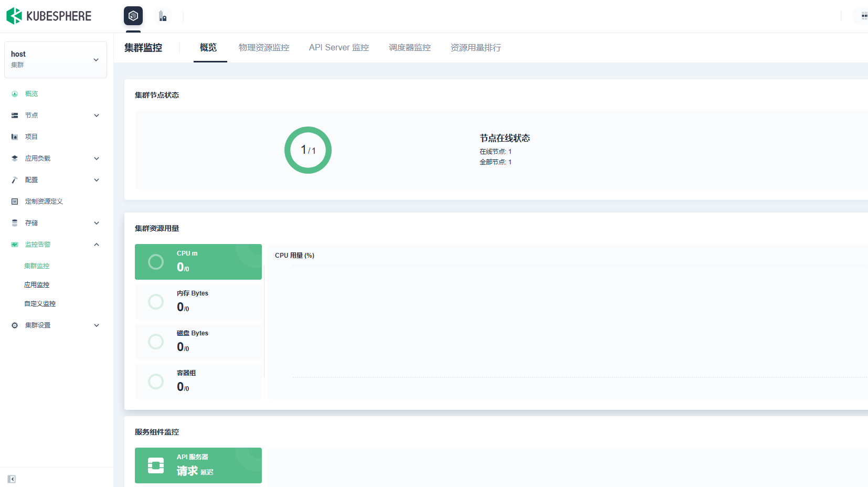The height and width of the screenshot is (487, 868).
Task: Open the host cluster selector dropdown
Action: (56, 60)
